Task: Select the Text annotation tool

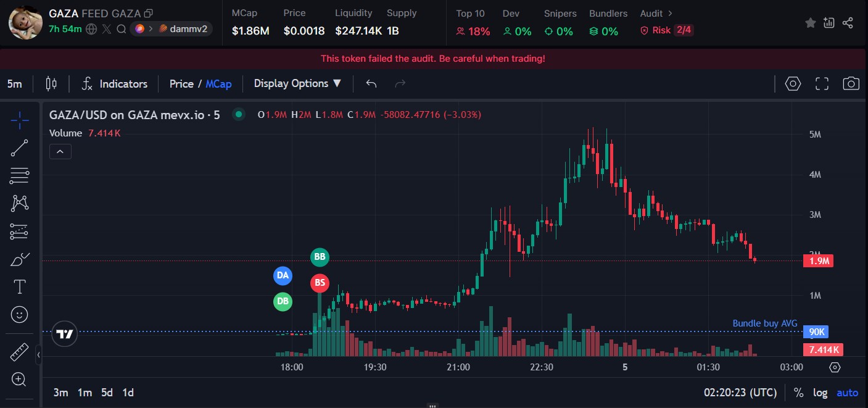Action: [20, 287]
